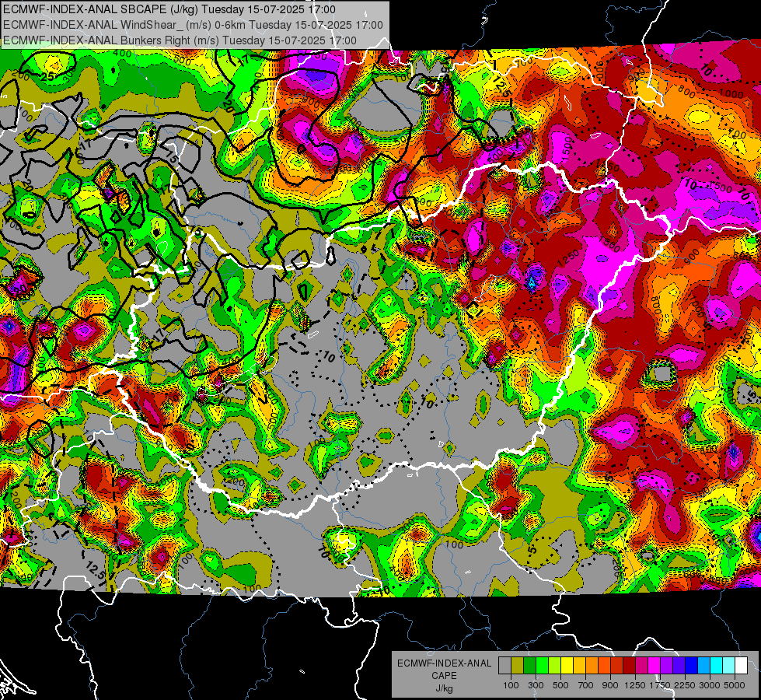The width and height of the screenshot is (761, 700).
Task: Pick the amber legend swatch before 700
Action: (579, 666)
